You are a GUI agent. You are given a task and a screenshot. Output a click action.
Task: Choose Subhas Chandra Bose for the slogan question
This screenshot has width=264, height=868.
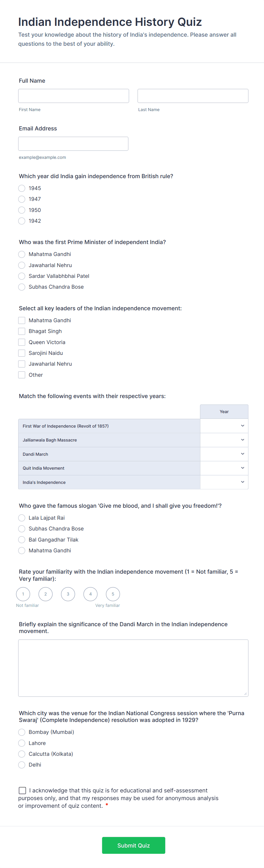click(x=22, y=529)
